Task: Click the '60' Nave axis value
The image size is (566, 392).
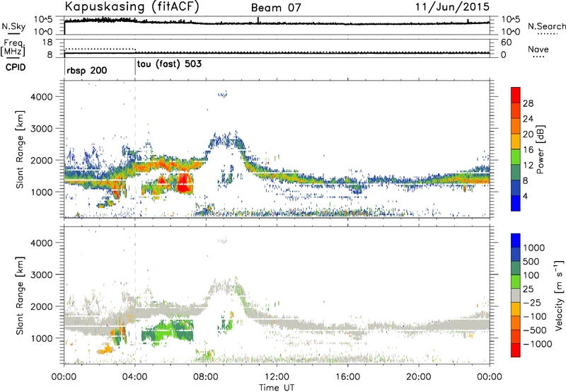Action: click(506, 42)
